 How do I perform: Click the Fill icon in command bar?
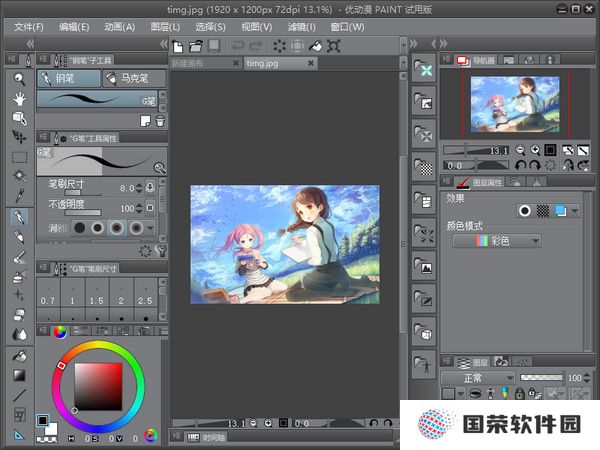pos(315,46)
